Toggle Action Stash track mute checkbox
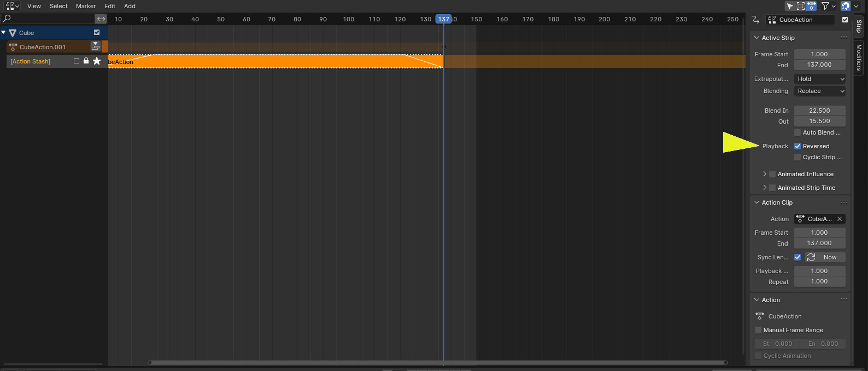 pyautogui.click(x=77, y=61)
